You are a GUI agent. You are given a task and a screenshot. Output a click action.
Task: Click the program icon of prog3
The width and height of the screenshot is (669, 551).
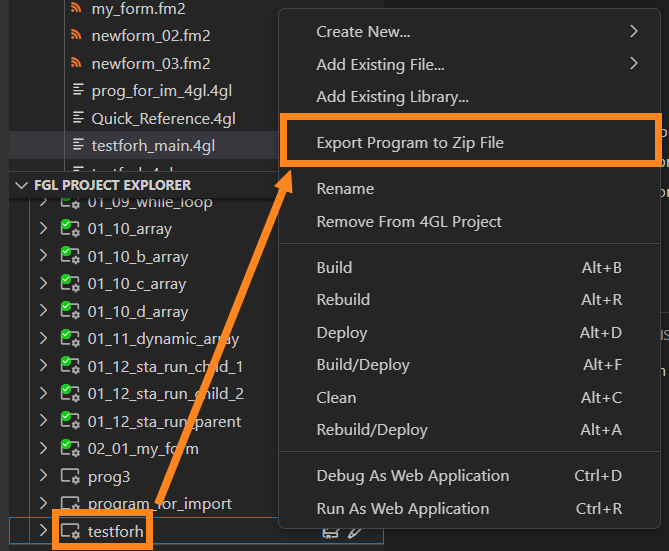pyautogui.click(x=70, y=476)
